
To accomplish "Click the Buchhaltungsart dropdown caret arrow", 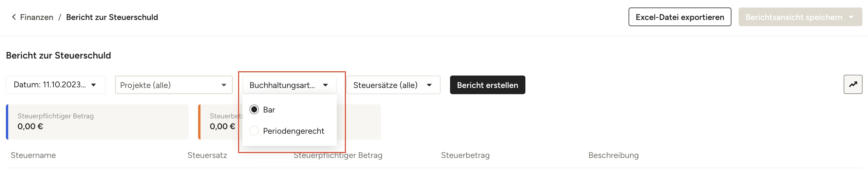I will pyautogui.click(x=325, y=85).
